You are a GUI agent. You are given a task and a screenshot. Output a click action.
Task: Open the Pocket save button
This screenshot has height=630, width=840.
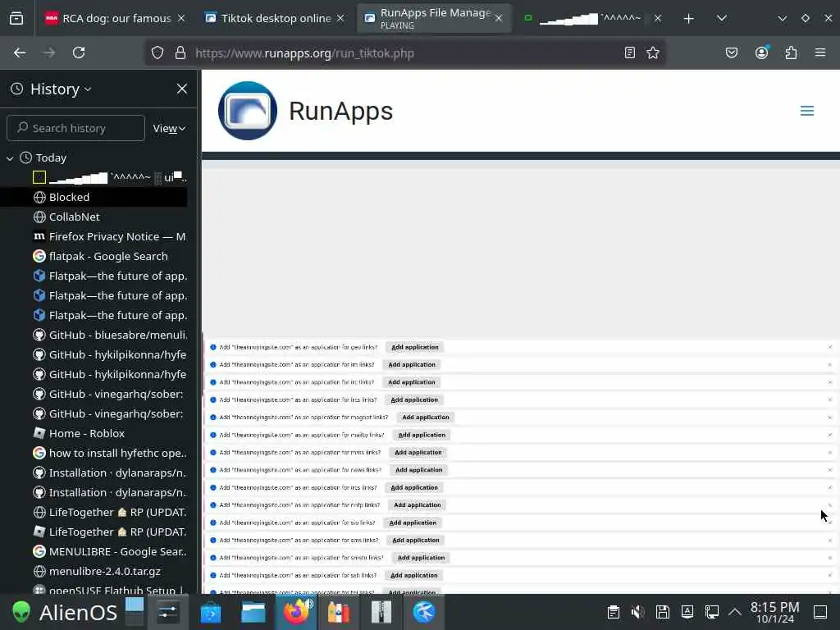pyautogui.click(x=732, y=52)
